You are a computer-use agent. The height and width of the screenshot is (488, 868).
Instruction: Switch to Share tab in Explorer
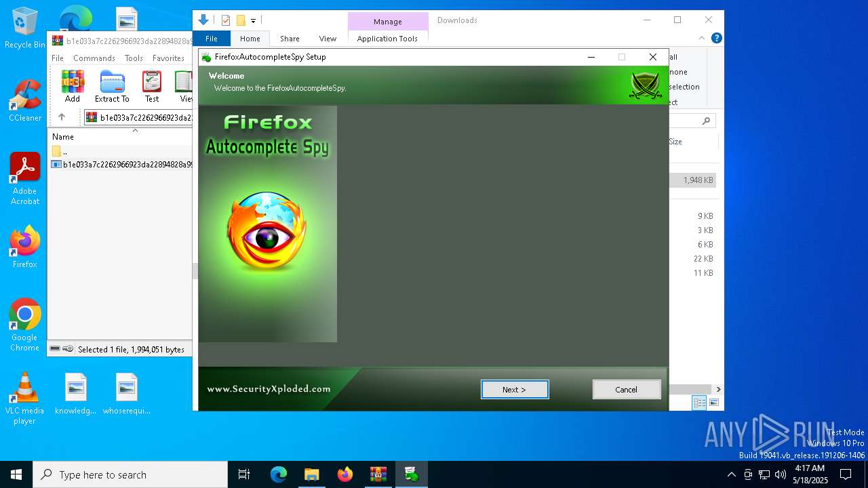click(290, 39)
